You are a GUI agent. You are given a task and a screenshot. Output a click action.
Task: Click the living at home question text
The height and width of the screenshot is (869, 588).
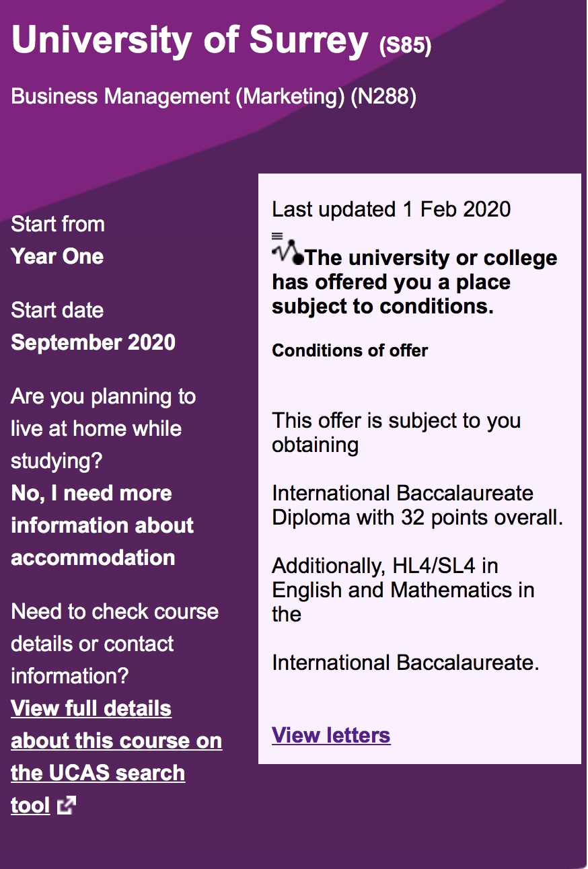pos(104,428)
